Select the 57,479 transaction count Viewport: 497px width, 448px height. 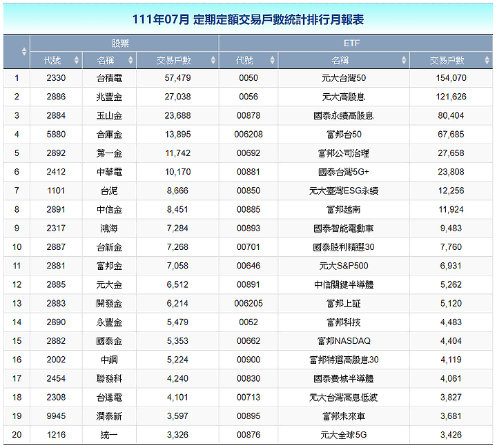(x=177, y=78)
